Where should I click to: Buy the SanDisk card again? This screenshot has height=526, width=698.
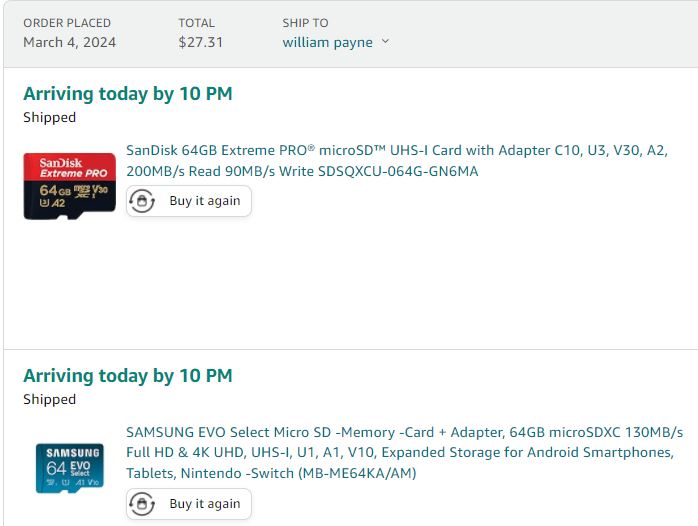[189, 201]
